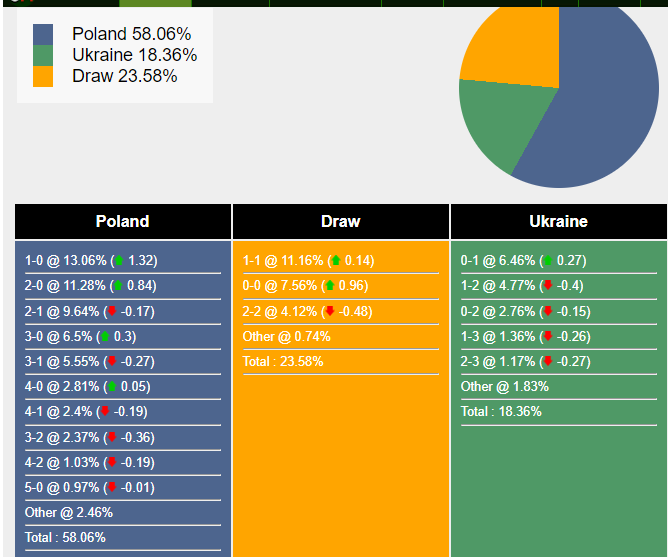Click the green arrow beside 0-1 Ukraine score
This screenshot has height=557, width=668.
(547, 261)
